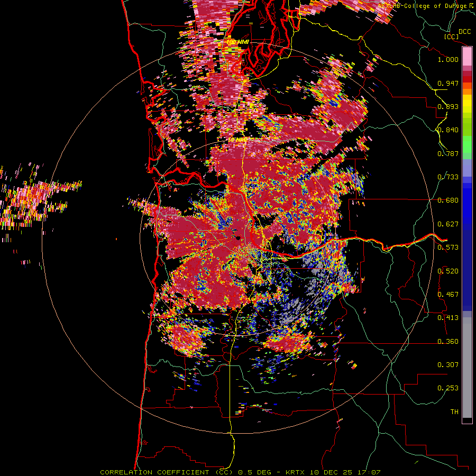Screen dimensions: 476x476
Task: Click the 100 NMI range ring label
Action: click(x=237, y=42)
